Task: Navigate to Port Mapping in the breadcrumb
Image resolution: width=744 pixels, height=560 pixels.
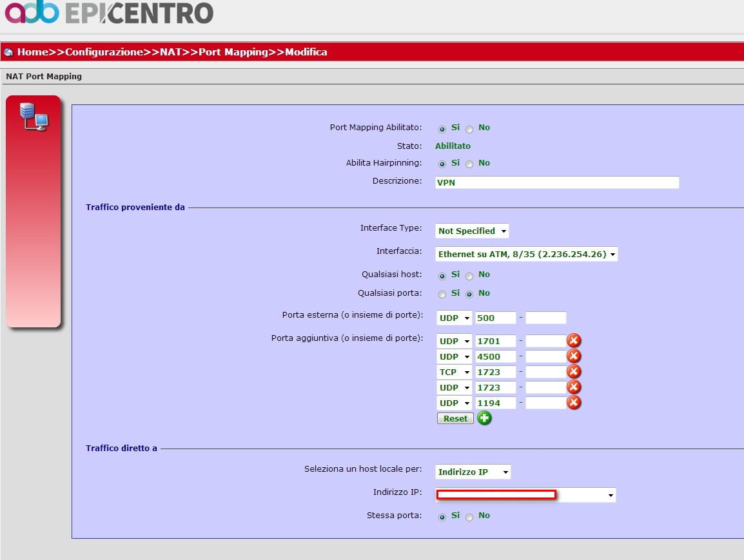Action: coord(233,52)
